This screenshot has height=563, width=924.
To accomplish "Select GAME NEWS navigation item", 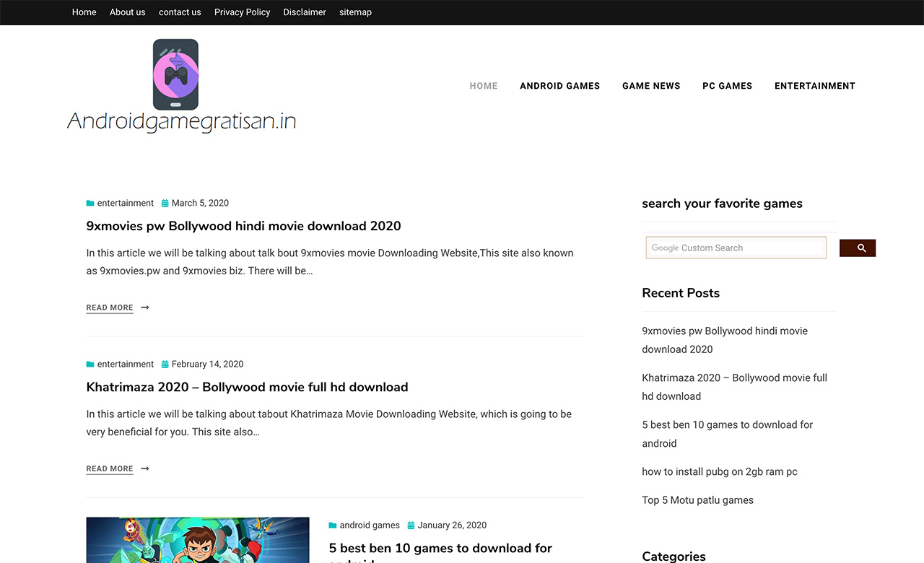I will [651, 86].
